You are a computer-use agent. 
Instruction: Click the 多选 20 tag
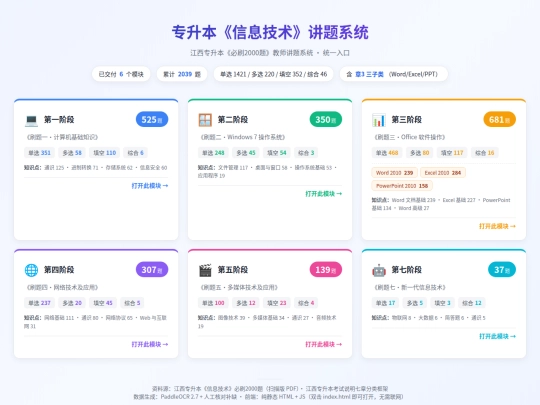(x=72, y=303)
